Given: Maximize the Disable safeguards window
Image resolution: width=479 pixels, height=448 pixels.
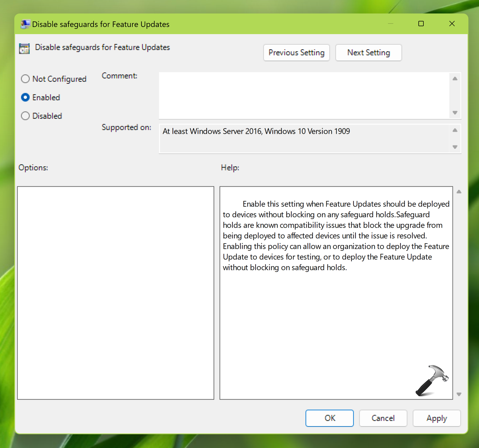Looking at the screenshot, I should click(421, 24).
